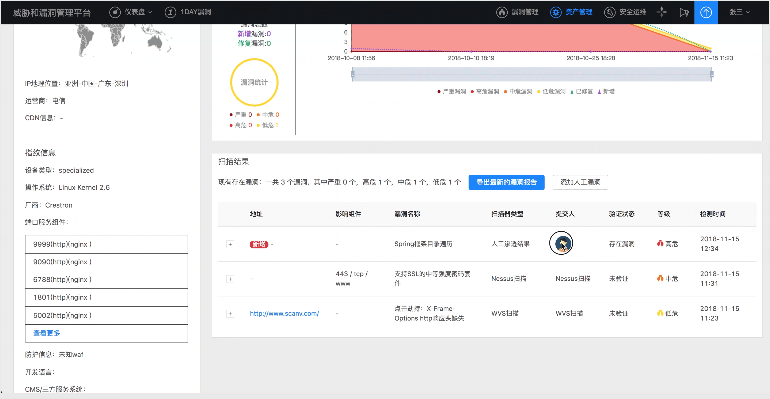Screen dimensions: 770x399
Task: Click the middle of the time-range slider bar
Action: pos(532,74)
